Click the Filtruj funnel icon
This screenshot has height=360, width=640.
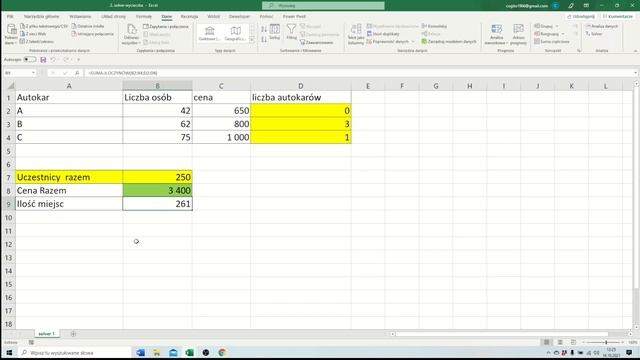click(291, 32)
